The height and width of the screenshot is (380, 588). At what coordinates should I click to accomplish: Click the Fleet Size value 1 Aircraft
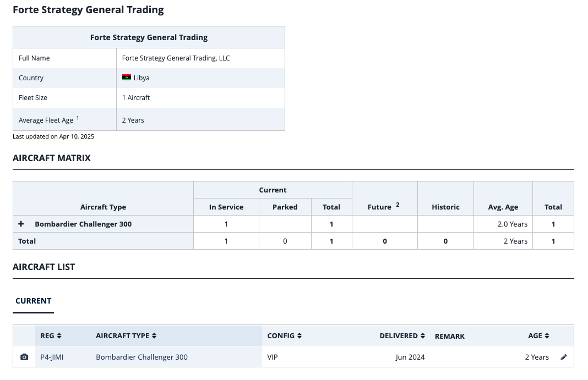point(136,97)
